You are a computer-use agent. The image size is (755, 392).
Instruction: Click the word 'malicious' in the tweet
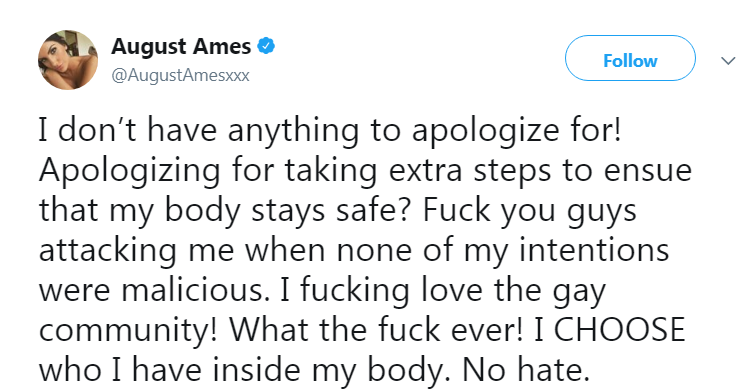tap(193, 290)
